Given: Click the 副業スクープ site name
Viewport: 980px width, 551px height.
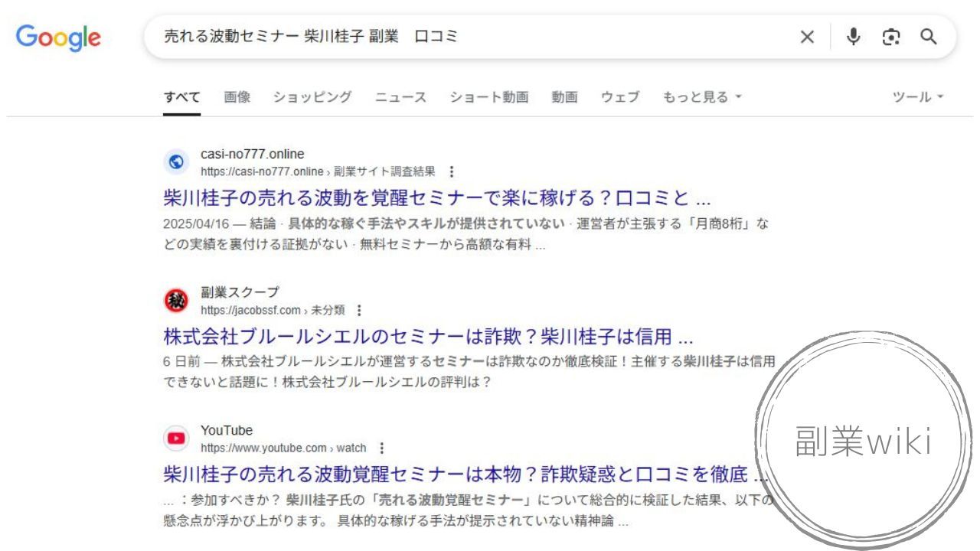Looking at the screenshot, I should tap(240, 292).
